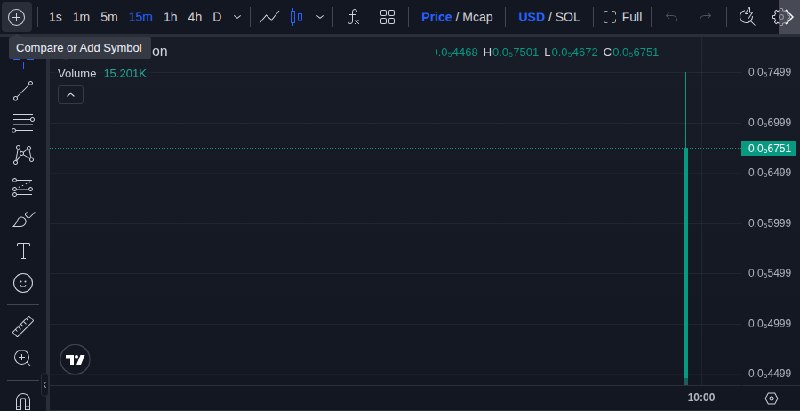Viewport: 800px width, 411px height.
Task: Select the 1h timeframe
Action: [170, 17]
